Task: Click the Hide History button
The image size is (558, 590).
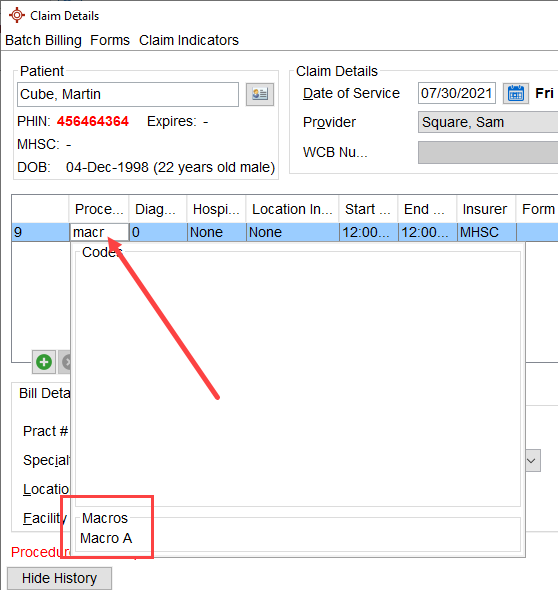Action: pyautogui.click(x=59, y=578)
